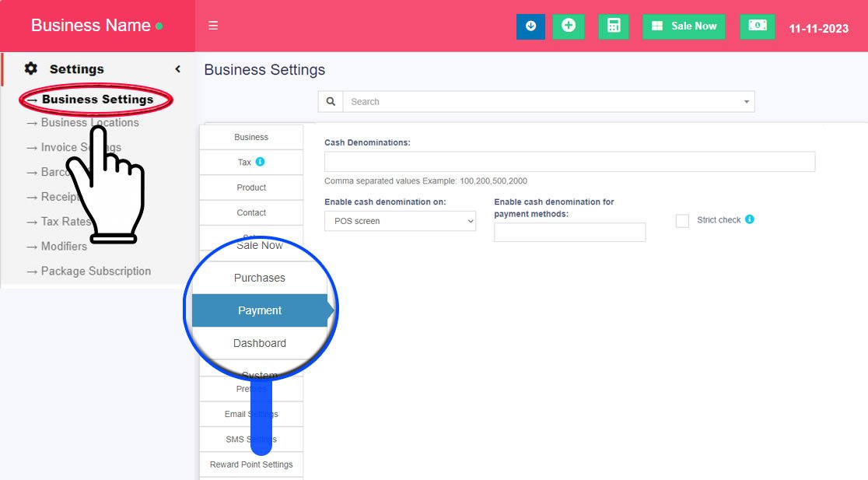Click the green plus circle icon
The width and height of the screenshot is (868, 480).
(569, 26)
